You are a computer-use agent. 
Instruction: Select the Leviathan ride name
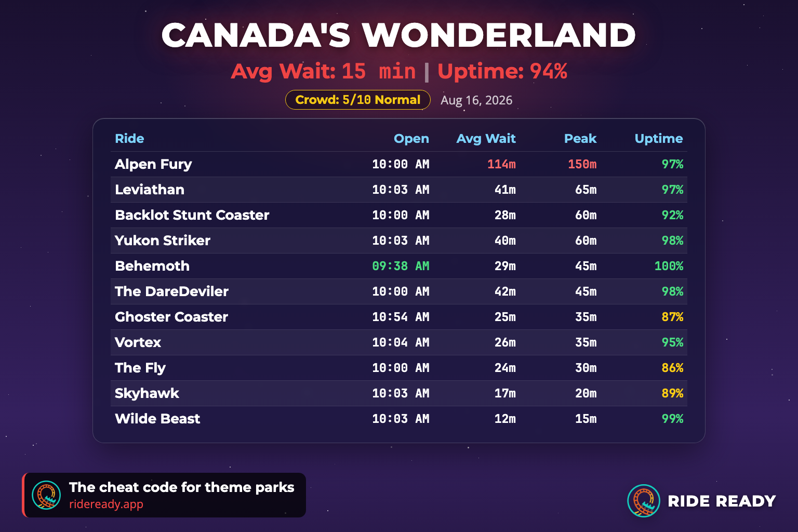[150, 190]
